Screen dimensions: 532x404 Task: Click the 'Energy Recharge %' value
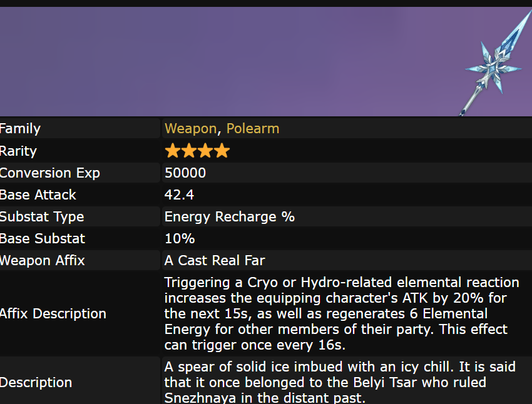point(229,216)
